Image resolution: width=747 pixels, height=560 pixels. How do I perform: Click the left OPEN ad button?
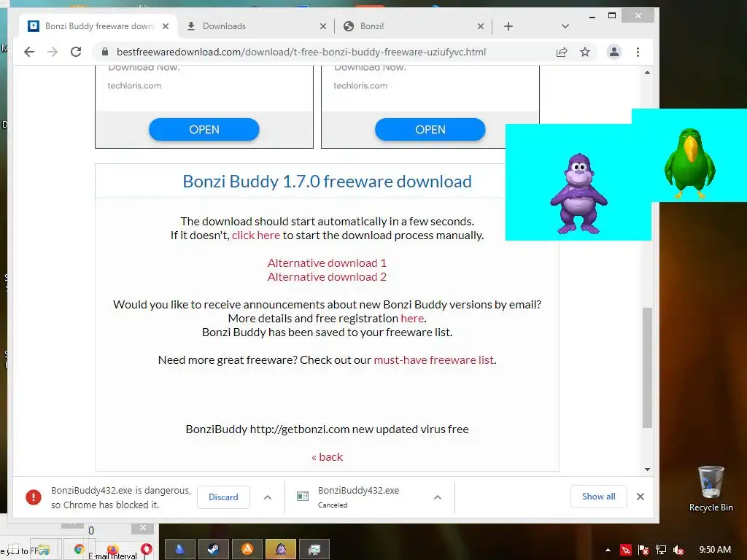tap(204, 130)
